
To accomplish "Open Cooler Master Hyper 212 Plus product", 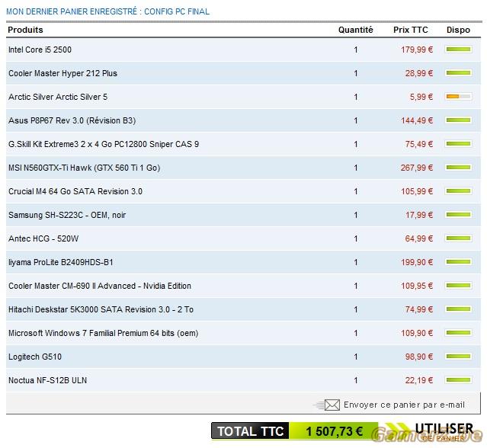I will point(62,73).
